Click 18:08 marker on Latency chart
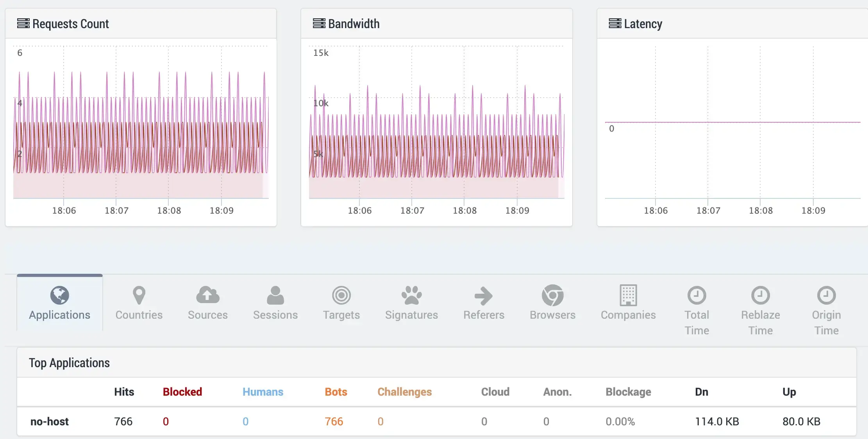This screenshot has height=439, width=868. [761, 211]
